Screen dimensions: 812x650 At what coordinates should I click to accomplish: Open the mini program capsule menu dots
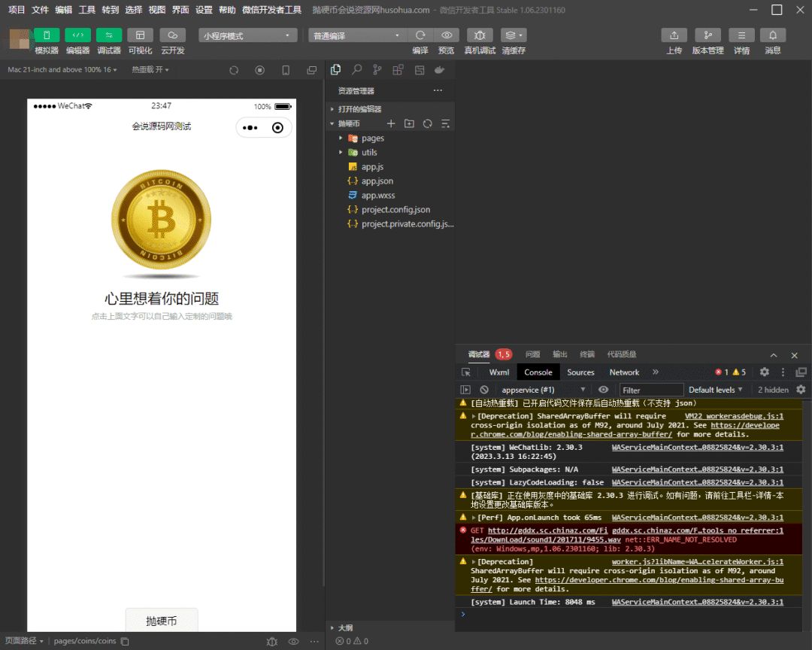coord(250,128)
